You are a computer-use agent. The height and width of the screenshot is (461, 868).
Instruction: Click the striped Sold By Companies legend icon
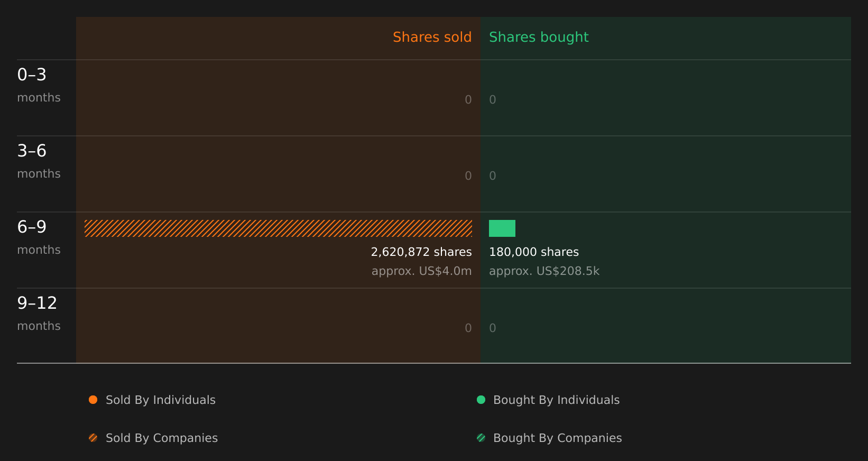tap(93, 438)
